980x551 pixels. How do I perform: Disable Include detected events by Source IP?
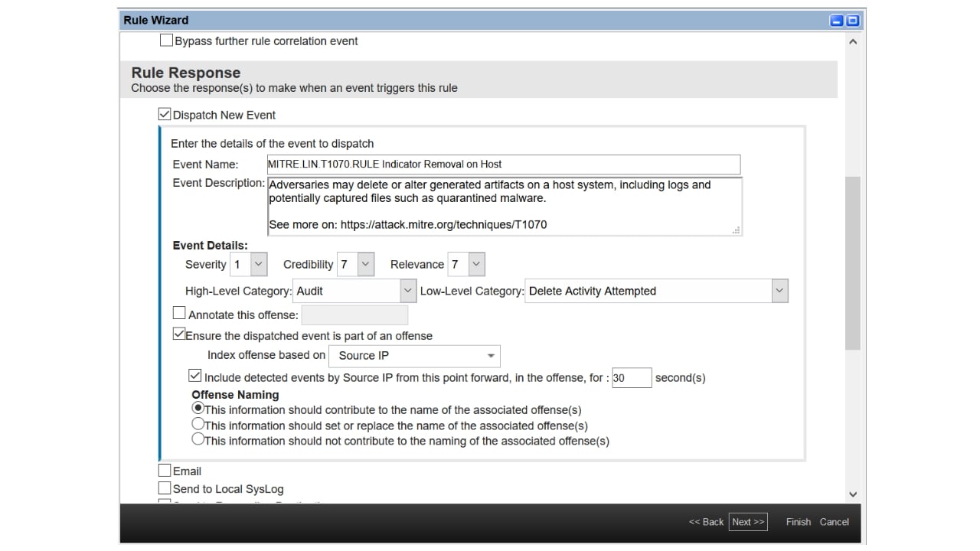click(x=194, y=375)
